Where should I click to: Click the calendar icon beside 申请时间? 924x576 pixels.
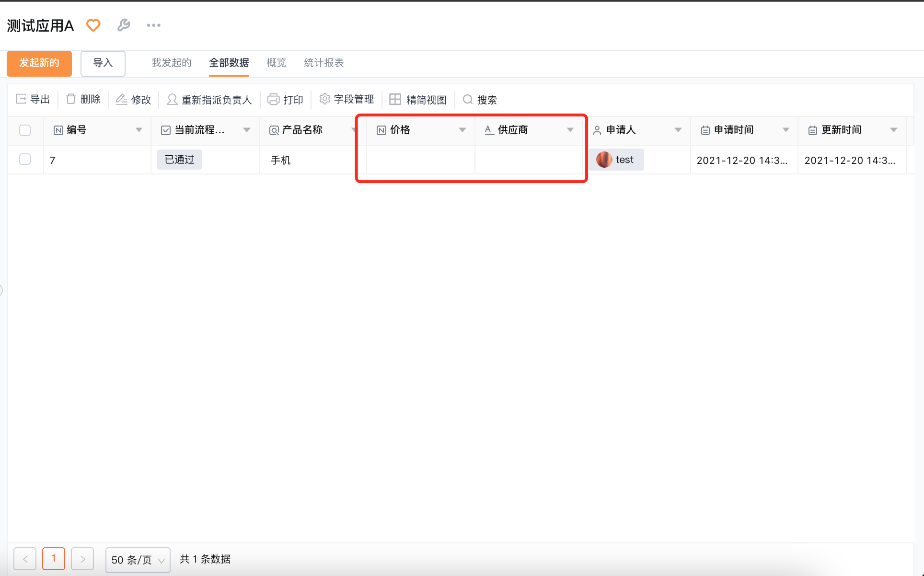coord(705,130)
